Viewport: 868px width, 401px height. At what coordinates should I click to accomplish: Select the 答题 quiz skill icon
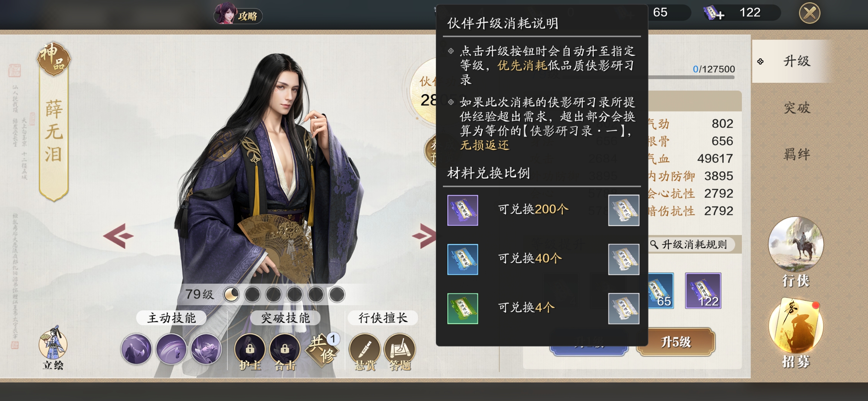point(400,352)
